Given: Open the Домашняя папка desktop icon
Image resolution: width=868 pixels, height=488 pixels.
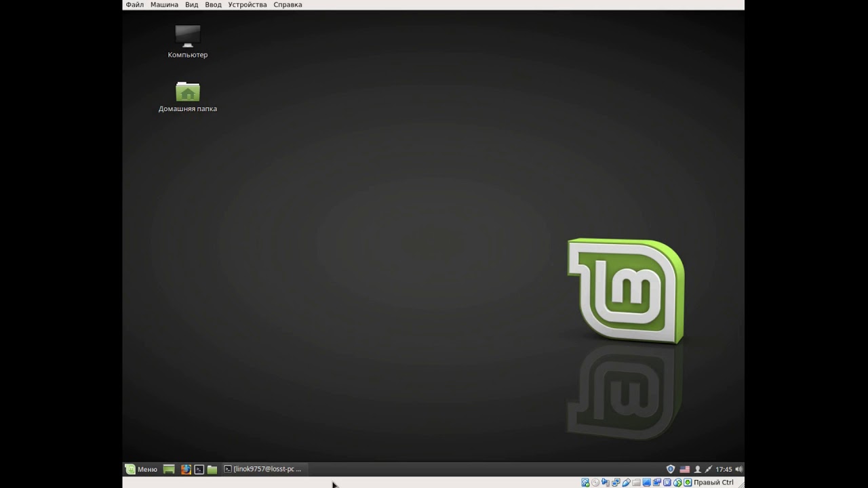Looking at the screenshot, I should 188,97.
